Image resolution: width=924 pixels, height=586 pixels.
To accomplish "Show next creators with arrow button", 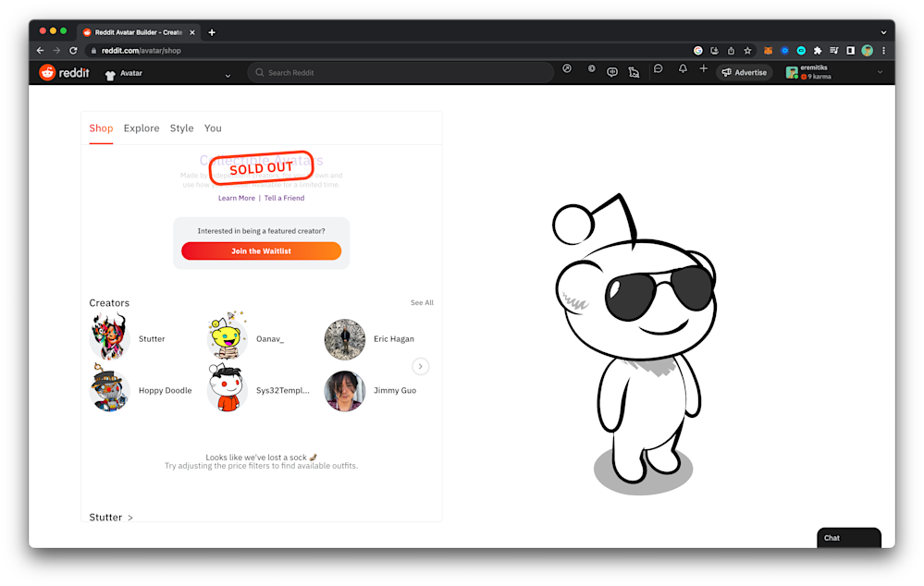I will click(x=420, y=366).
